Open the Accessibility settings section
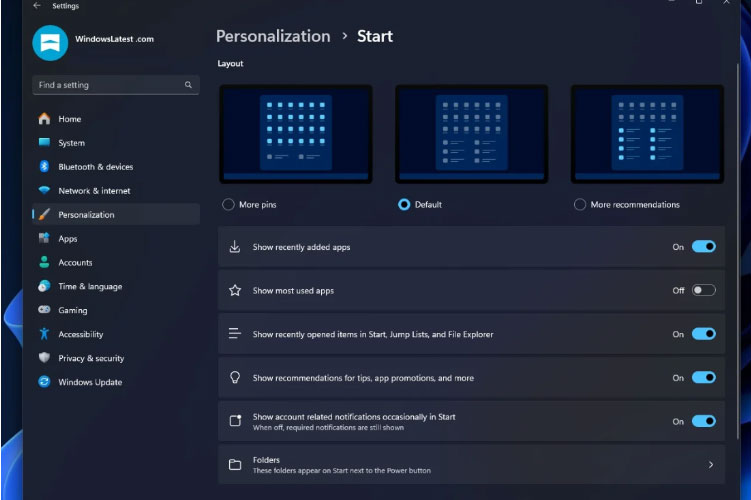Screen dimensions: 751x500 (x=80, y=334)
